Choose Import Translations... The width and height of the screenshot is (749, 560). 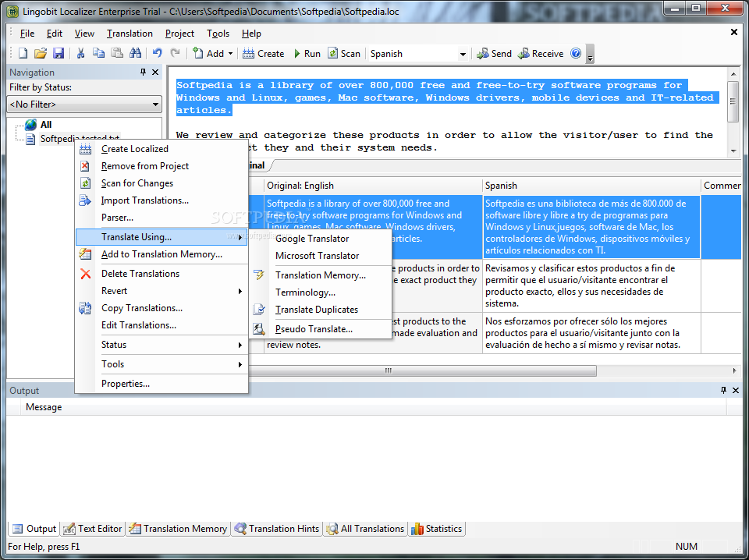[x=162, y=200]
